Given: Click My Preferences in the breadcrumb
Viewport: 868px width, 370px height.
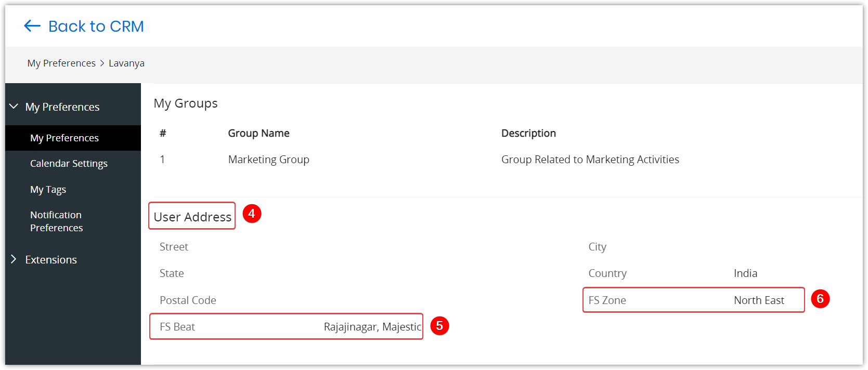Looking at the screenshot, I should point(61,63).
